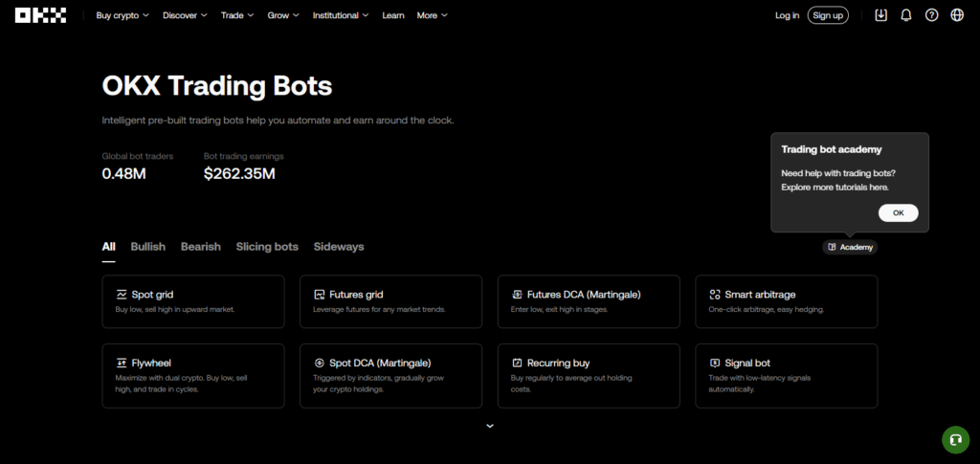Image resolution: width=980 pixels, height=464 pixels.
Task: Switch to the Bullish tab
Action: [148, 247]
